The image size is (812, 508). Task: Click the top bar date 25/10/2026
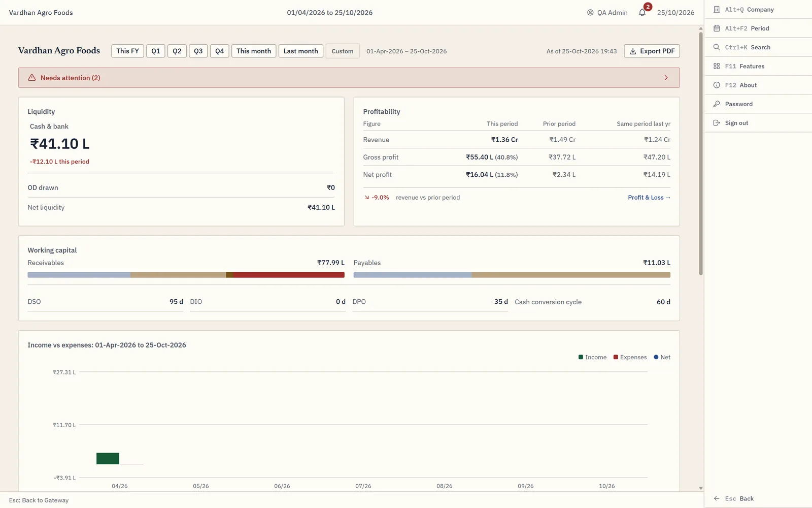675,13
